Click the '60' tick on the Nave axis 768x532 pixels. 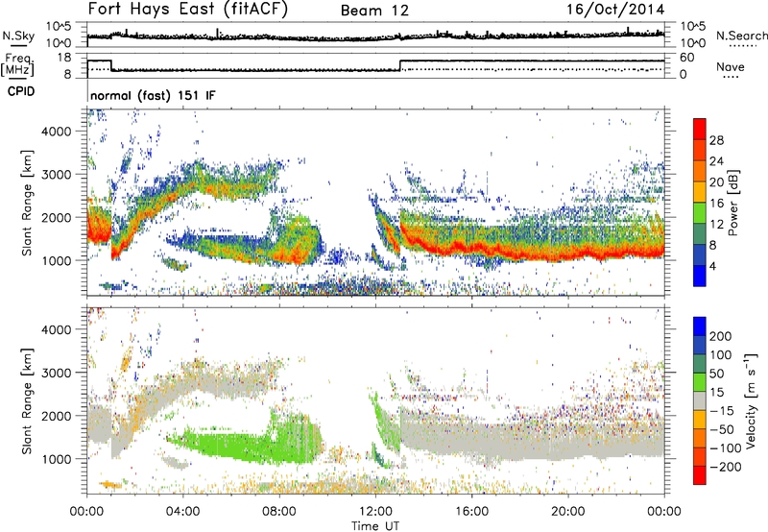687,58
